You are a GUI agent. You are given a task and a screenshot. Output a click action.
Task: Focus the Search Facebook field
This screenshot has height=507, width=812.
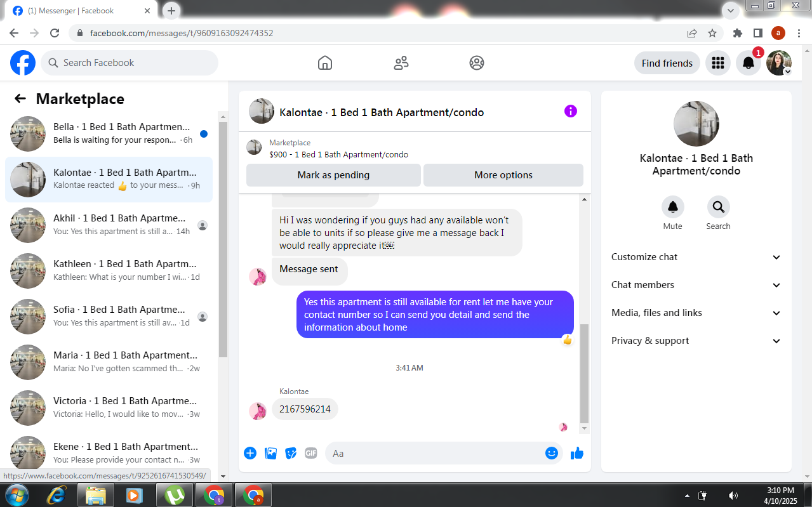click(130, 63)
